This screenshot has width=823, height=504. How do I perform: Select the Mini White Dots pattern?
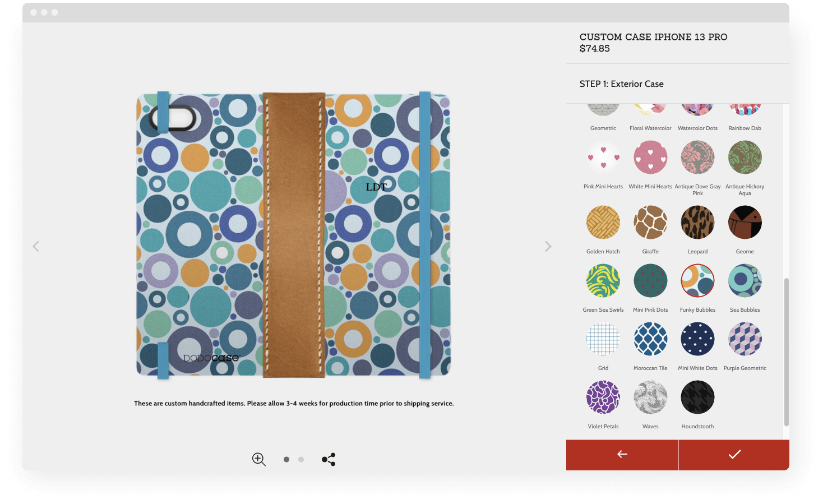(x=697, y=339)
